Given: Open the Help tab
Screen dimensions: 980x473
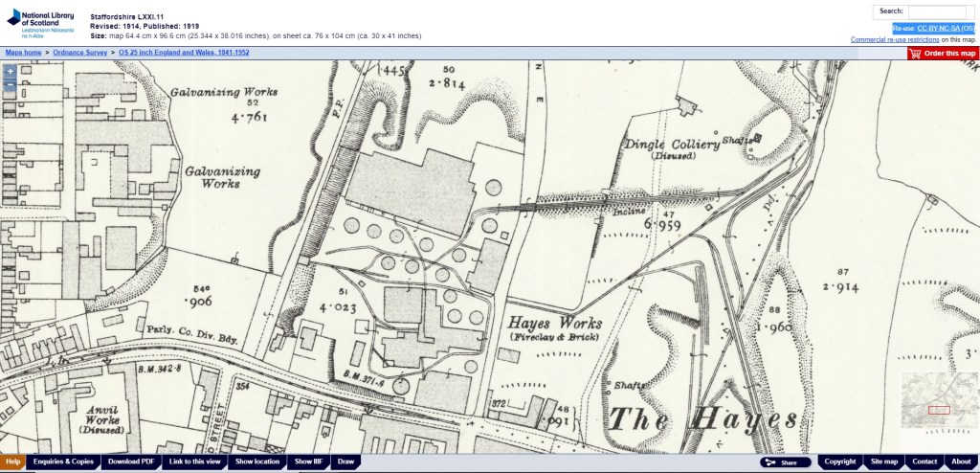Looking at the screenshot, I should (12, 462).
